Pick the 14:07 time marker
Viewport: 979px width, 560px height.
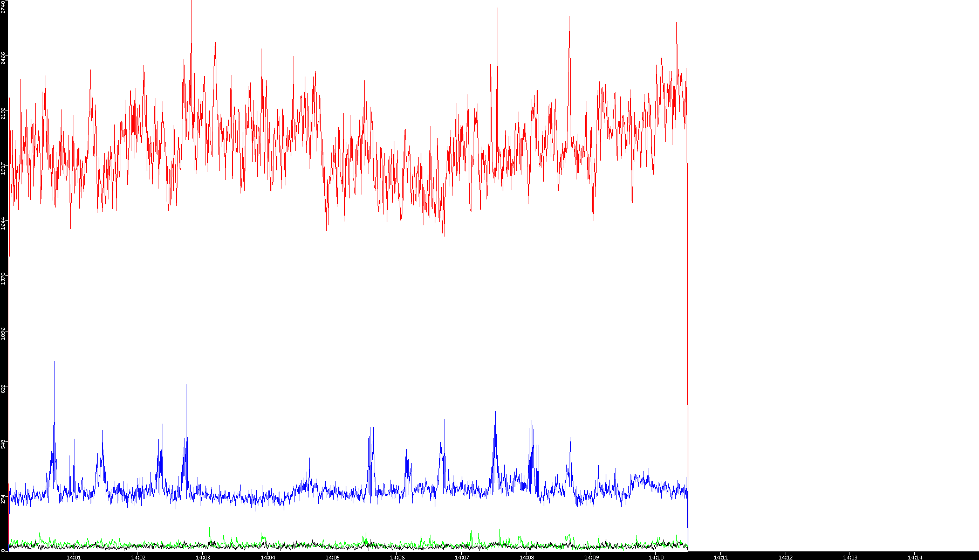(x=462, y=557)
